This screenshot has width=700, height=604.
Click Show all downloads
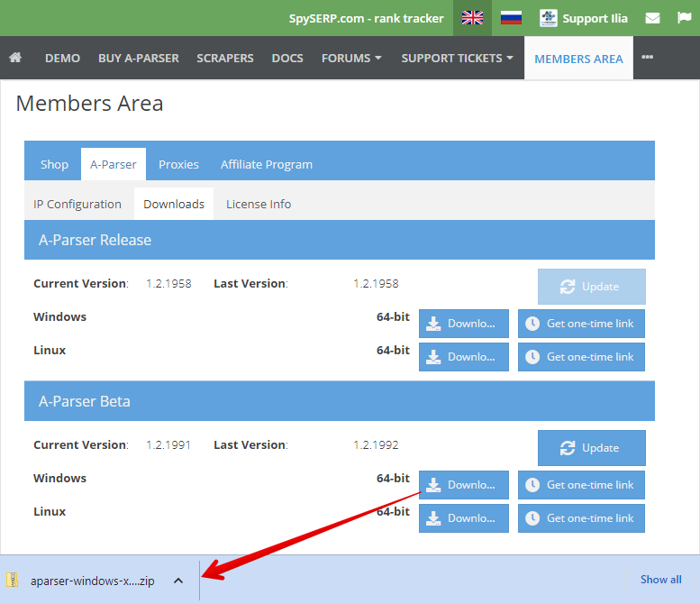coord(660,580)
